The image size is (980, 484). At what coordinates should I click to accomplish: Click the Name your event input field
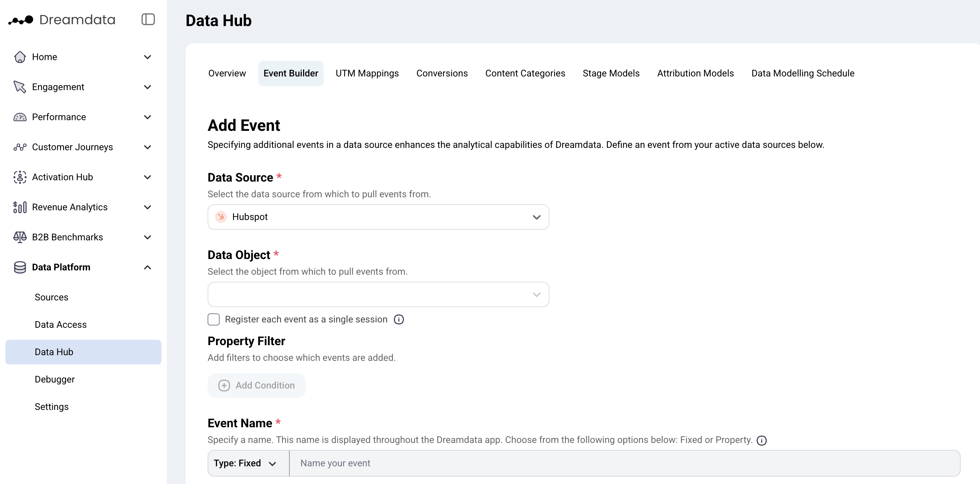[x=457, y=463]
